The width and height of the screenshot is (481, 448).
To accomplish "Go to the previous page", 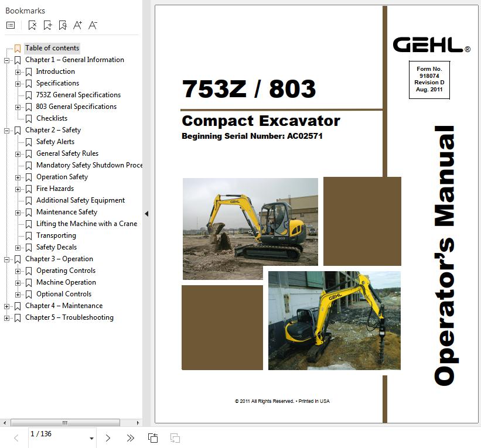I will (x=16, y=438).
